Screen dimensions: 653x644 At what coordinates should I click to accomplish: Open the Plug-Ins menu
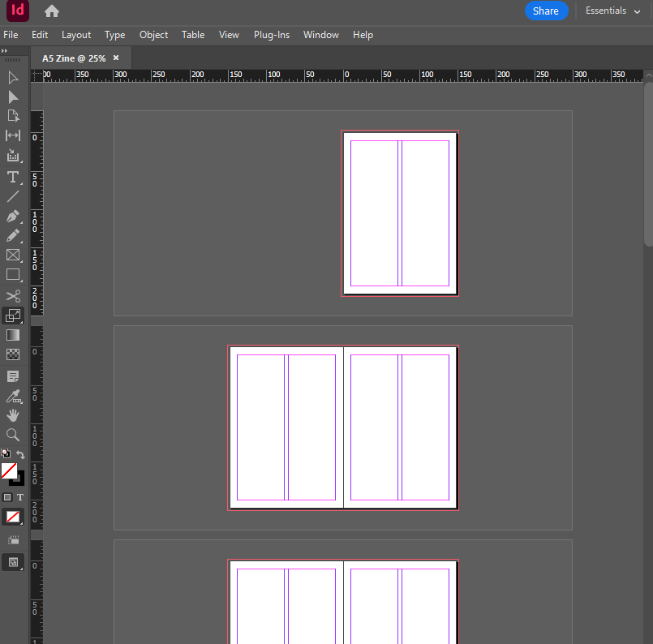tap(272, 35)
